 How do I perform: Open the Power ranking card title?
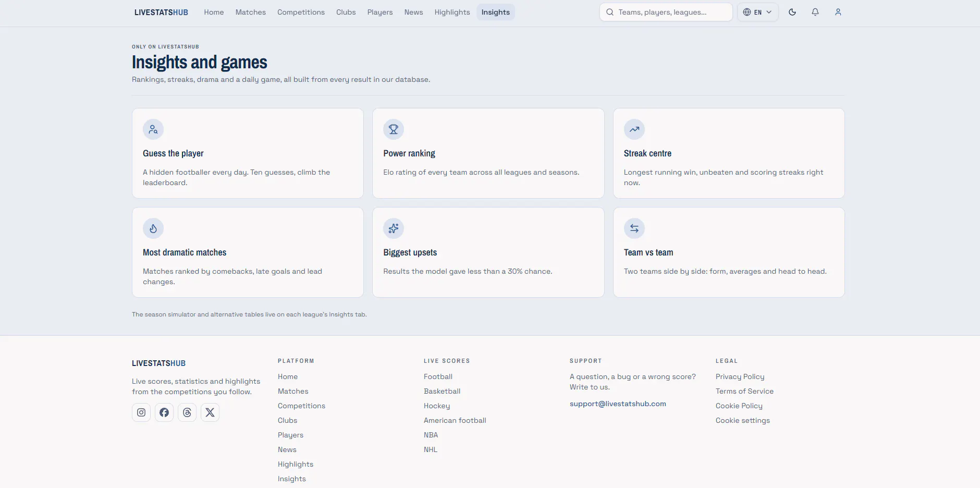tap(409, 153)
